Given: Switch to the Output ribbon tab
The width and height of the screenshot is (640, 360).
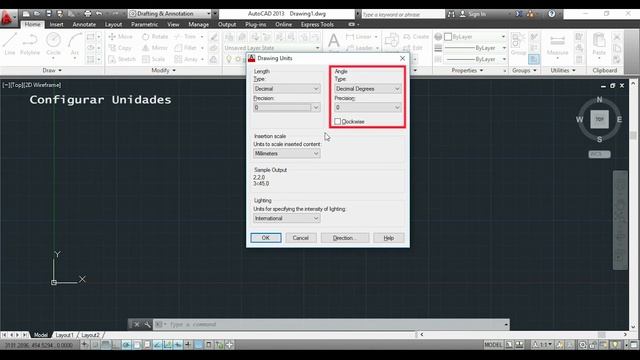Looking at the screenshot, I should point(227,24).
